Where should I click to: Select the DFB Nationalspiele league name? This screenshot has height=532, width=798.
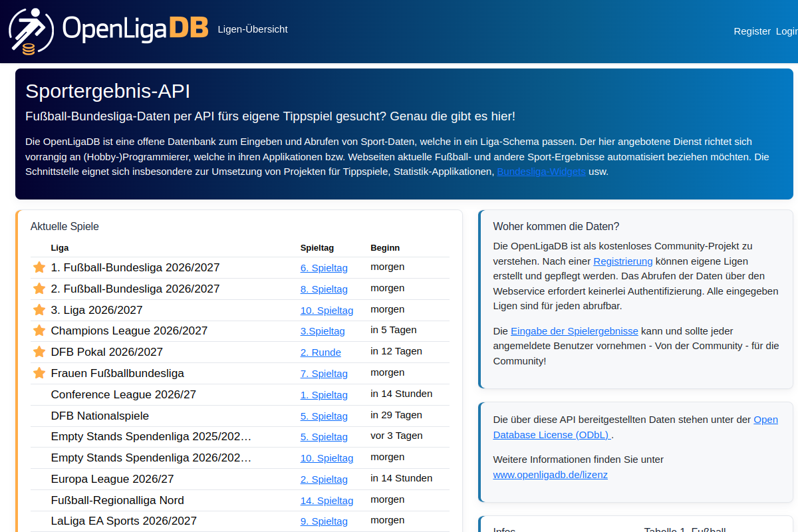(x=100, y=416)
